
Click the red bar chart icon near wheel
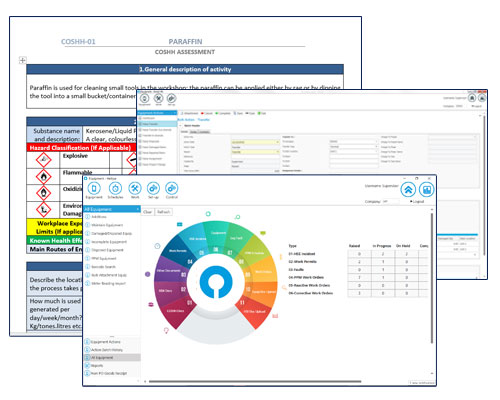coord(275,316)
